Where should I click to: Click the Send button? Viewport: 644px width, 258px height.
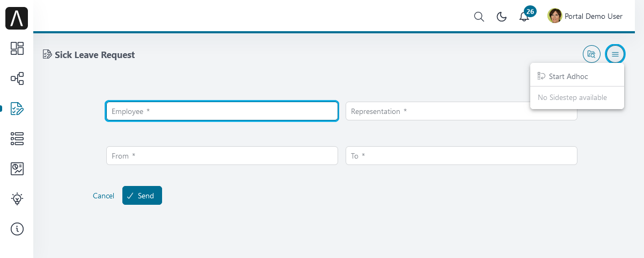tap(142, 196)
